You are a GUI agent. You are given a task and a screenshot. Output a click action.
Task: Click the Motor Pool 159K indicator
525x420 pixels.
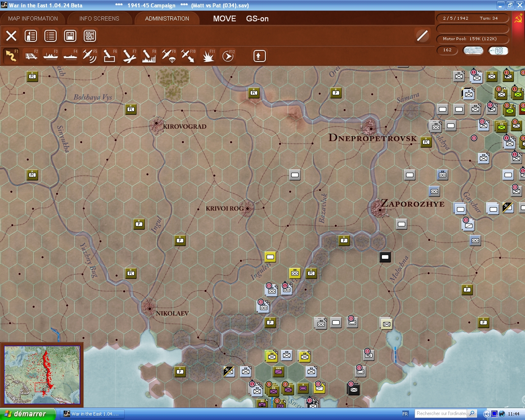pyautogui.click(x=472, y=39)
